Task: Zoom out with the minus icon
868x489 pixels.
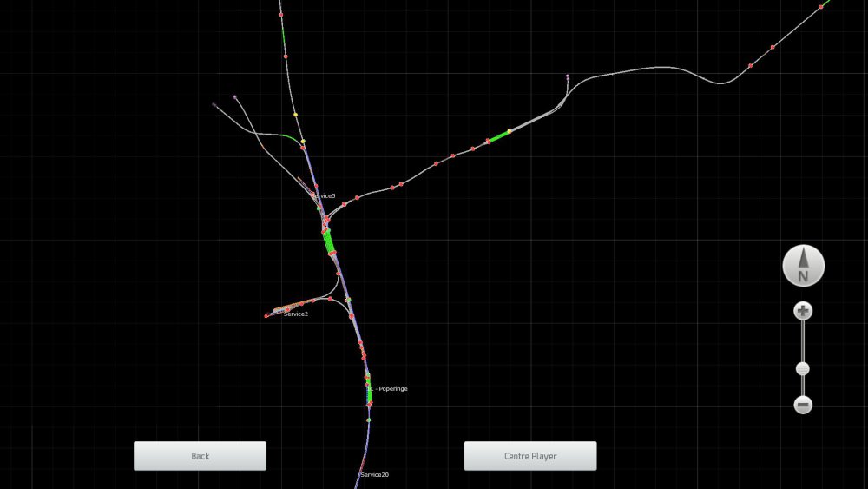Action: click(803, 405)
